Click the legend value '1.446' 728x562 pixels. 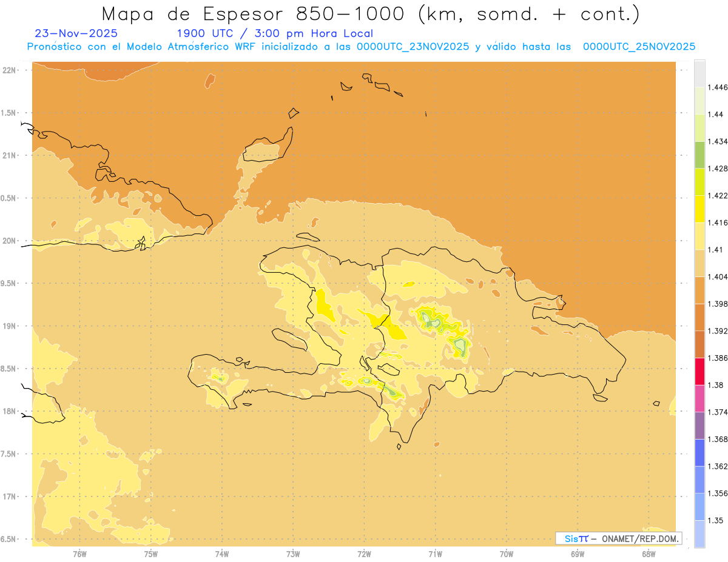(x=718, y=87)
